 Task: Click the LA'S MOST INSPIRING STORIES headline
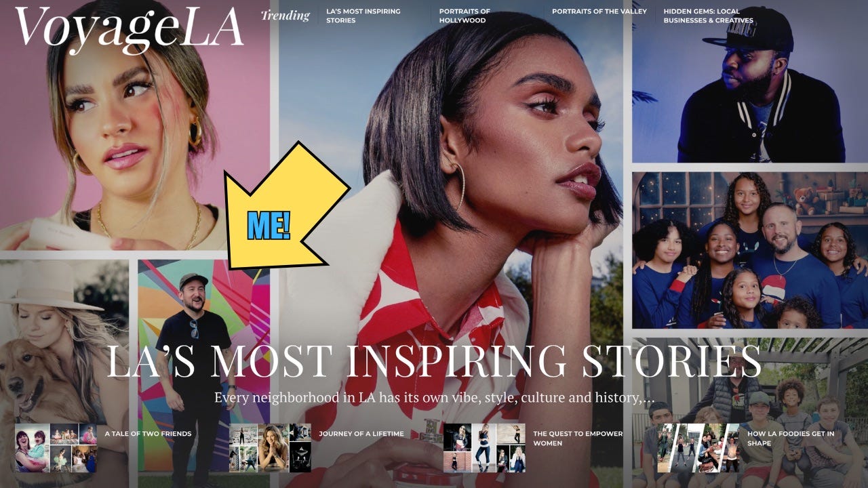434,361
